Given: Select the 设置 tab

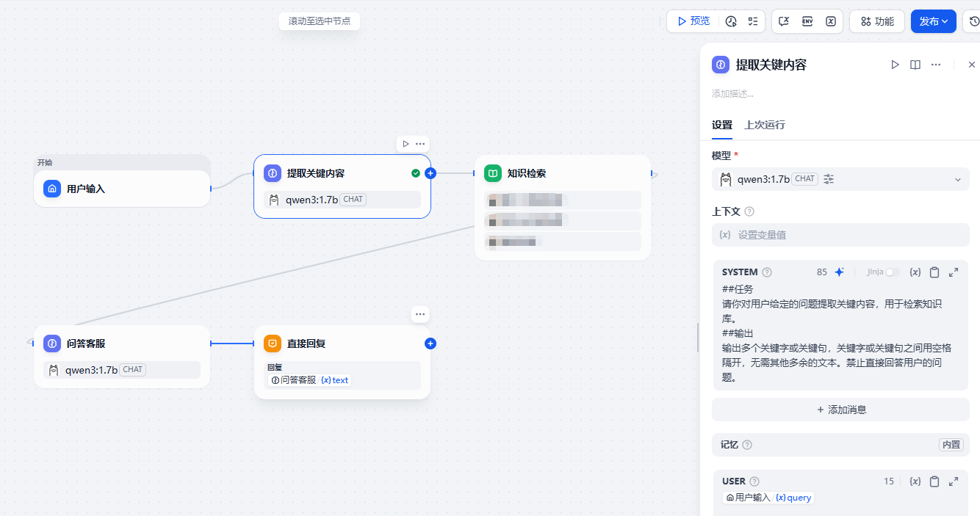Looking at the screenshot, I should click(x=722, y=125).
